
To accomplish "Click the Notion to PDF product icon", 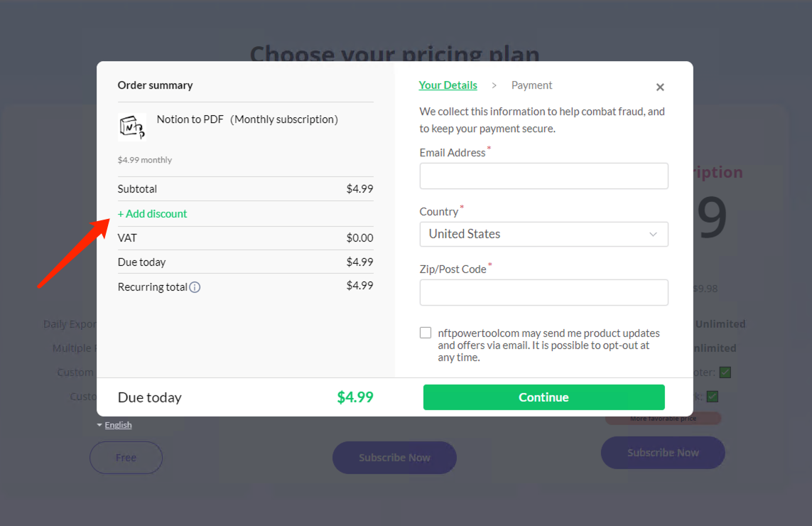I will 132,127.
